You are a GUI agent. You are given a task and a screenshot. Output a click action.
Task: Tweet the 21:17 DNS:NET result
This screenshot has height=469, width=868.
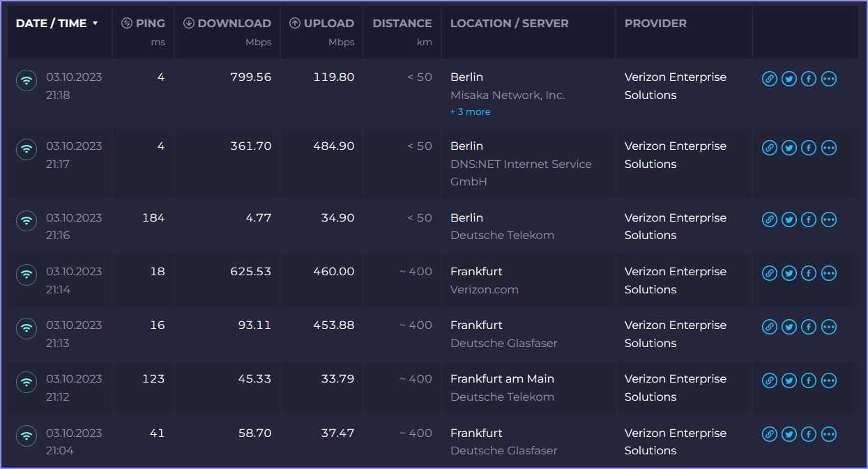[x=789, y=148]
